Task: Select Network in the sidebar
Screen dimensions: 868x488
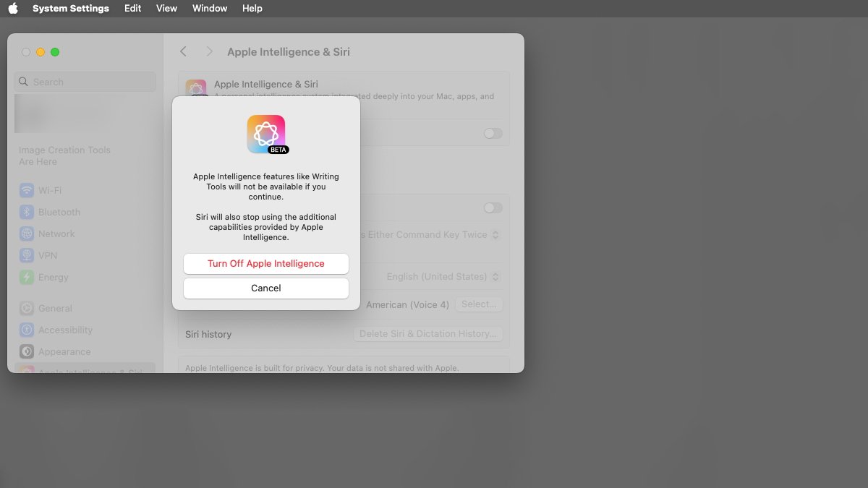Action: coord(85,234)
